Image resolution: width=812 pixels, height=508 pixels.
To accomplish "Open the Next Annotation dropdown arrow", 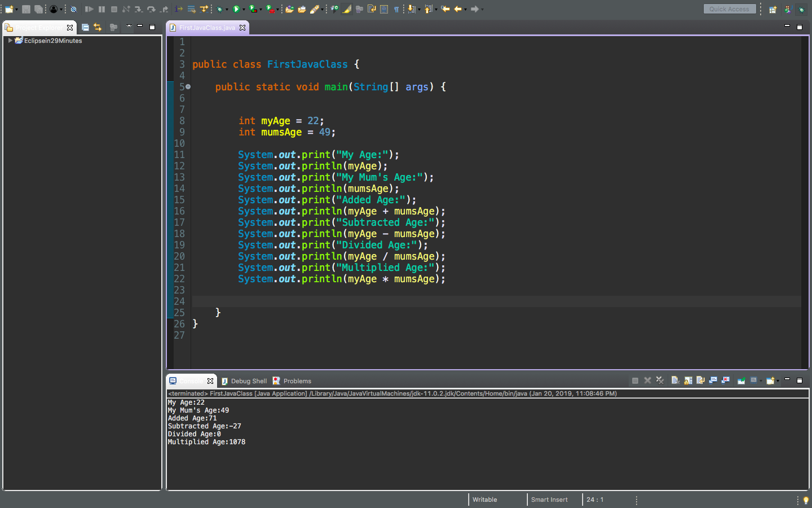I will coord(419,10).
